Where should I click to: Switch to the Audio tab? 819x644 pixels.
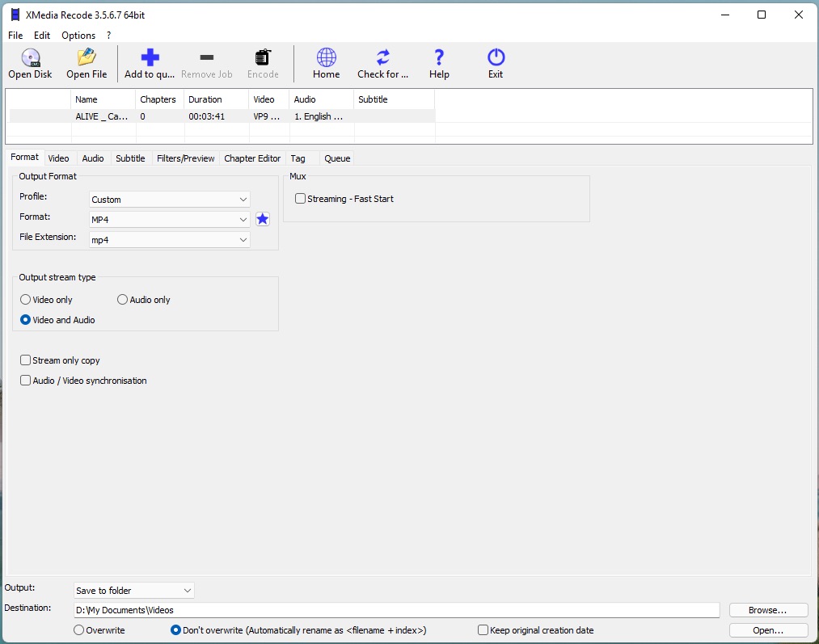click(93, 158)
